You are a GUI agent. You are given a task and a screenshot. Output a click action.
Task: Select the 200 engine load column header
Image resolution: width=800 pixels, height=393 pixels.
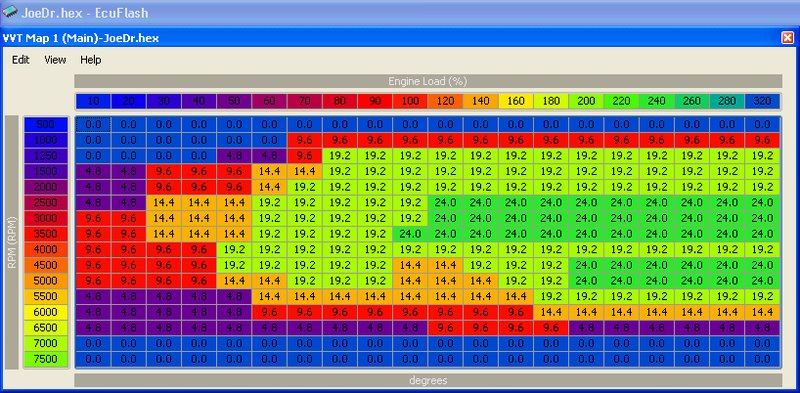click(x=586, y=101)
